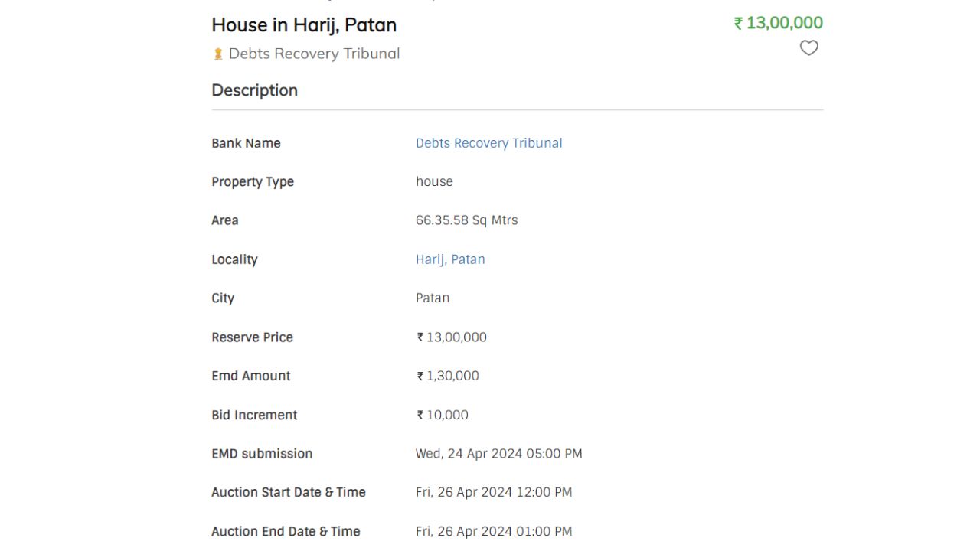The height and width of the screenshot is (551, 980).
Task: Select the Emd Amount value ₹ 1,30,000
Action: pyautogui.click(x=448, y=376)
